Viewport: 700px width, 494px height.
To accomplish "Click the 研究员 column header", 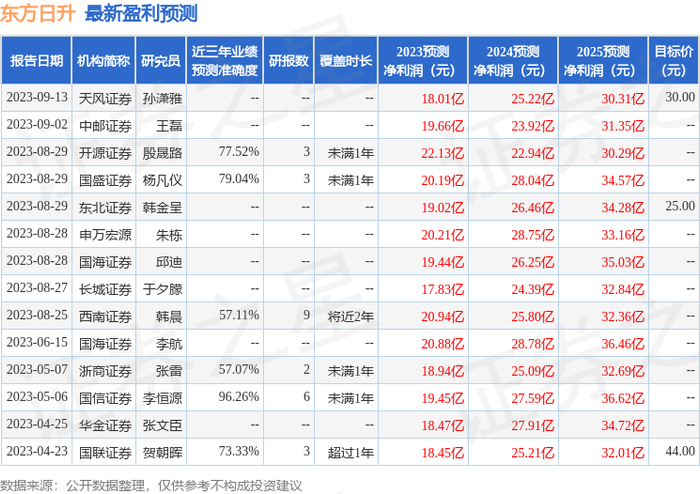I will pos(161,61).
